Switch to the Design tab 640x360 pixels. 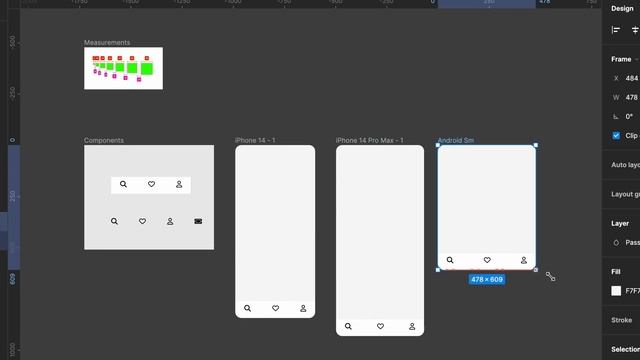(x=622, y=9)
